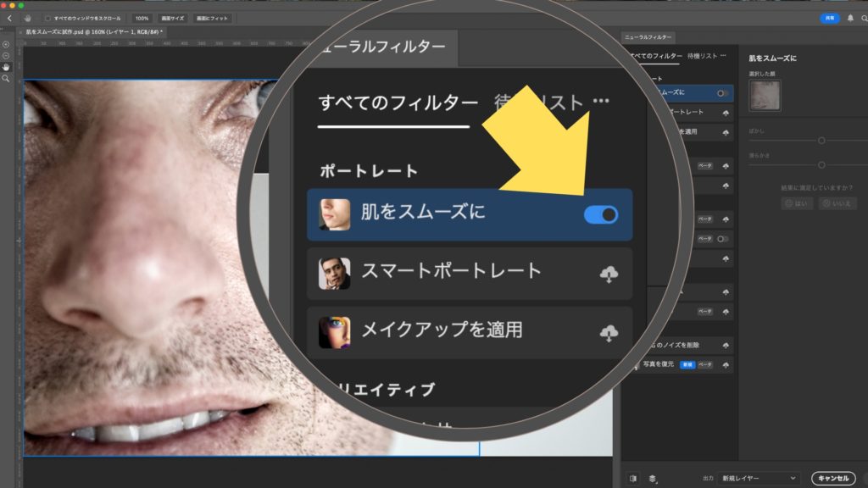This screenshot has width=868, height=488.
Task: Open the notifications bell icon
Action: pos(850,18)
